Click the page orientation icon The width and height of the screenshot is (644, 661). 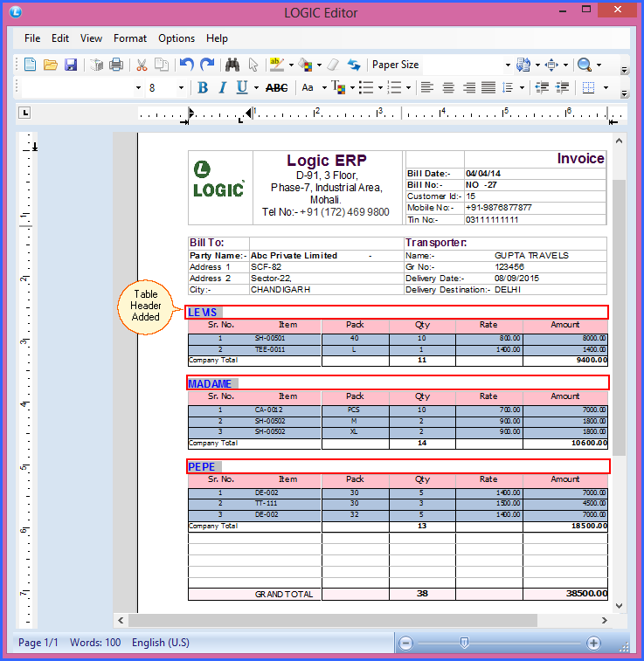[x=523, y=65]
